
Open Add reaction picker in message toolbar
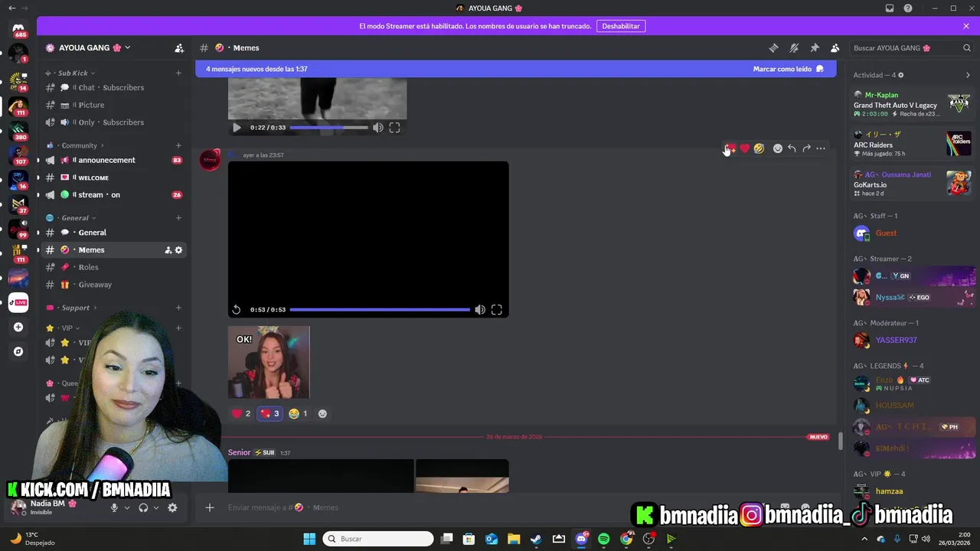click(777, 148)
